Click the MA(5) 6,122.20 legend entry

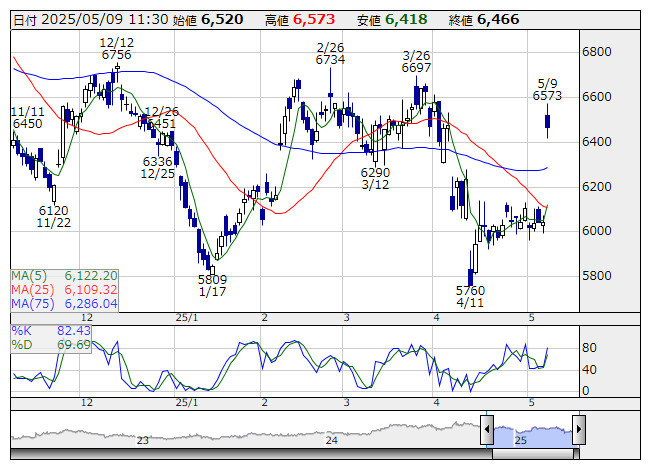pos(65,276)
